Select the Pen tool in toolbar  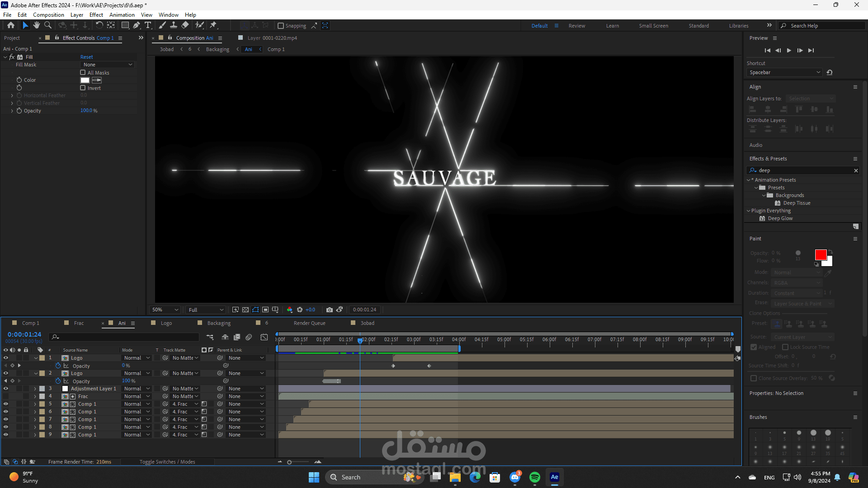[137, 25]
